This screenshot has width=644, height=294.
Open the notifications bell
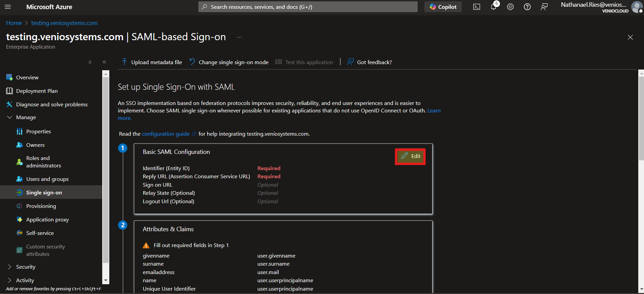coord(494,7)
